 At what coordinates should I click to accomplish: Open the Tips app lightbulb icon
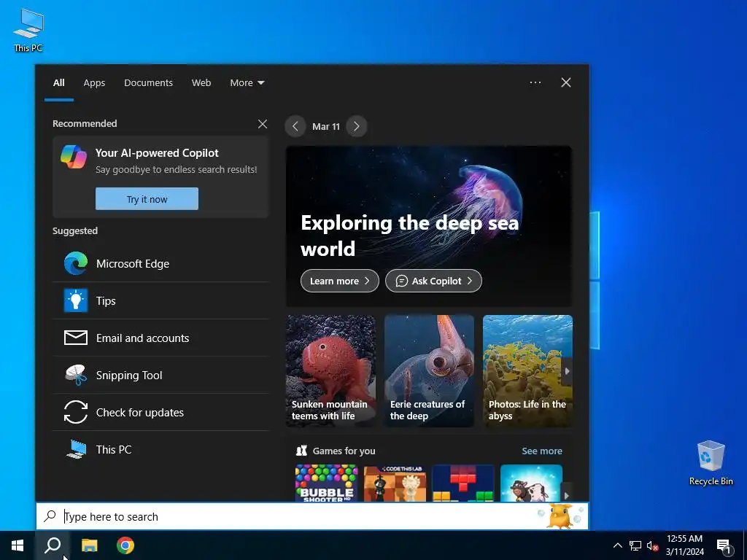[76, 300]
